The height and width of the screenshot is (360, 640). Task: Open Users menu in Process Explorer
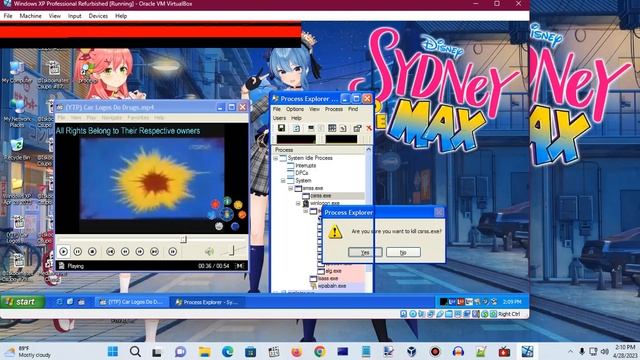tap(279, 118)
